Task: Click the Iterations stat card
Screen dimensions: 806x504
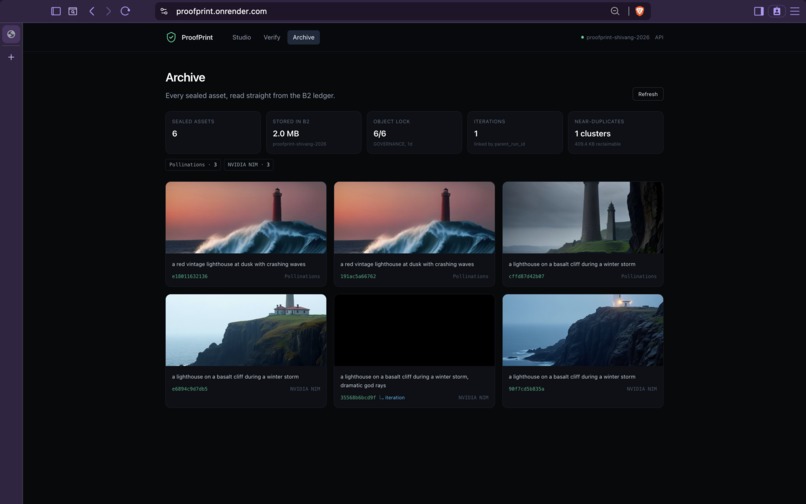Action: tap(515, 132)
